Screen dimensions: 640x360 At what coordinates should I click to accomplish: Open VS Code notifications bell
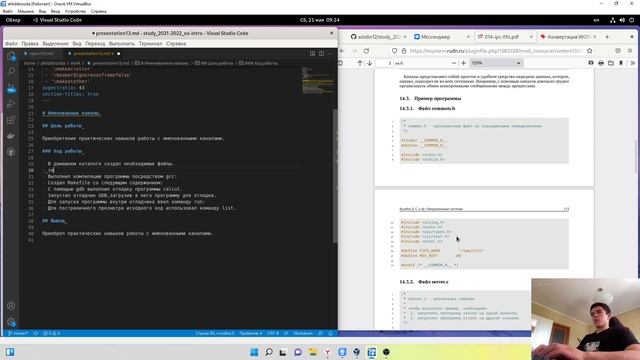pyautogui.click(x=330, y=333)
